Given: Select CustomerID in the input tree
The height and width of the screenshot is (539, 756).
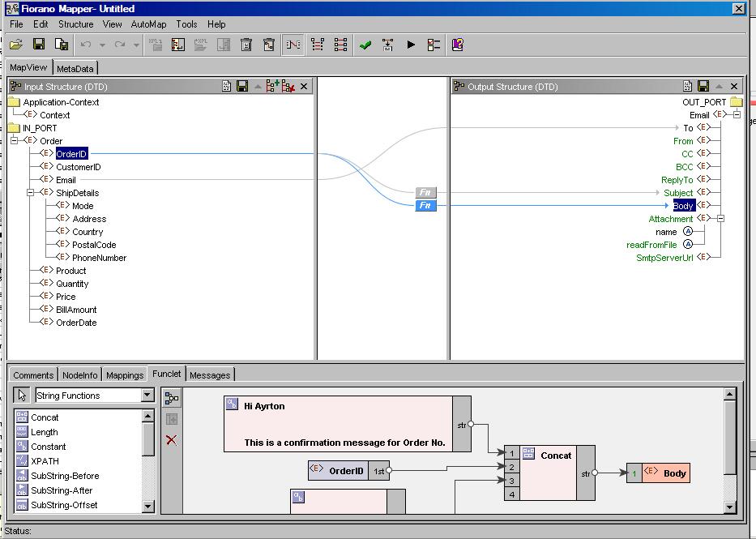Looking at the screenshot, I should tap(78, 167).
